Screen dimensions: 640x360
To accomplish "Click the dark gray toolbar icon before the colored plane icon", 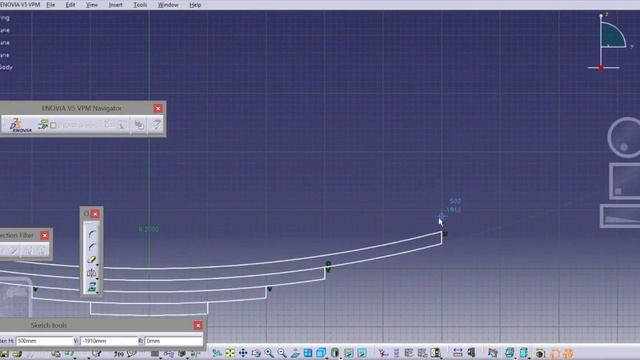I will click(471, 353).
